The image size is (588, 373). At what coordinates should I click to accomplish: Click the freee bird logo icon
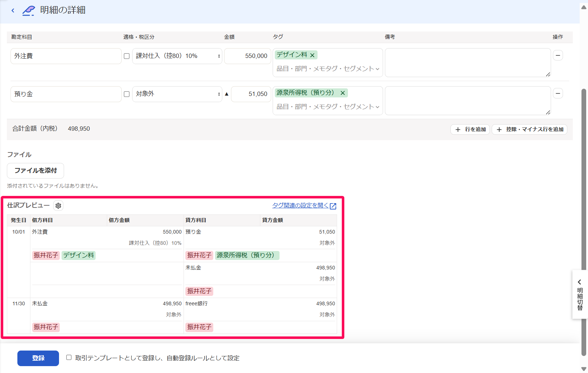pyautogui.click(x=29, y=11)
